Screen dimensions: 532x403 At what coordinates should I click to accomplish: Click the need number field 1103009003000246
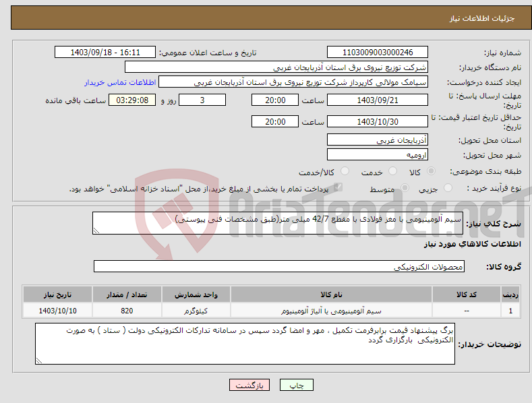(378, 53)
